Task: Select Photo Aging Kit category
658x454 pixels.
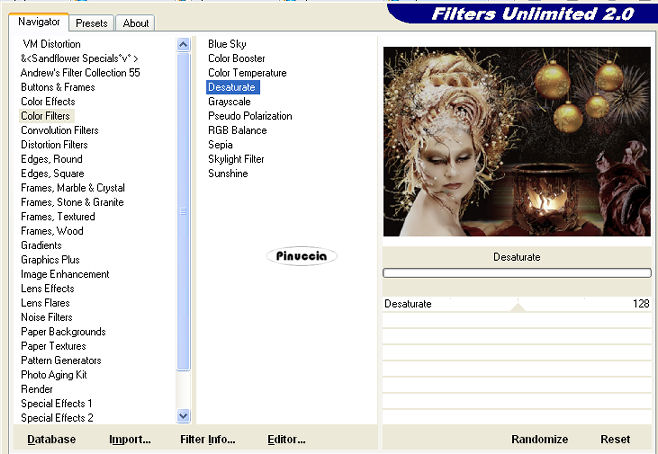Action: 54,375
